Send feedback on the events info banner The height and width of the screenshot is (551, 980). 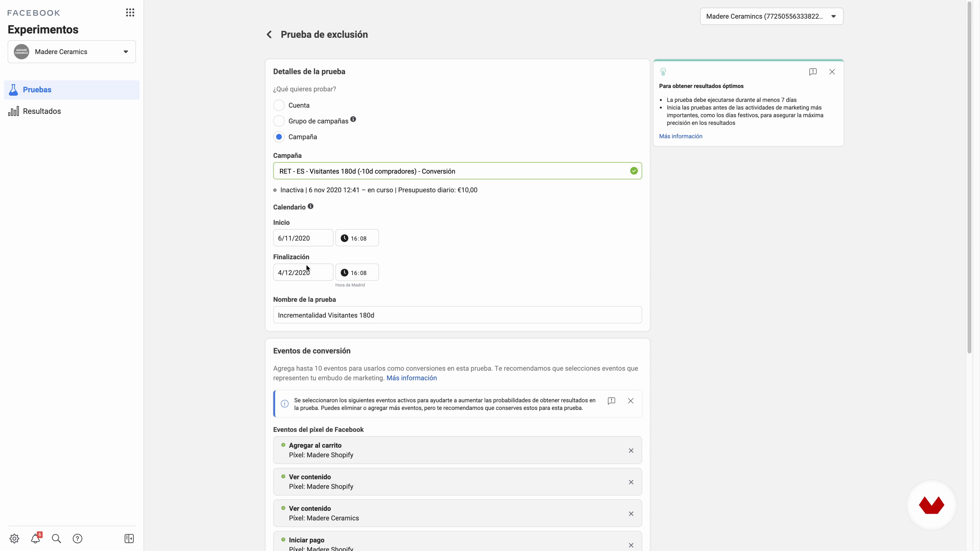[x=611, y=401]
